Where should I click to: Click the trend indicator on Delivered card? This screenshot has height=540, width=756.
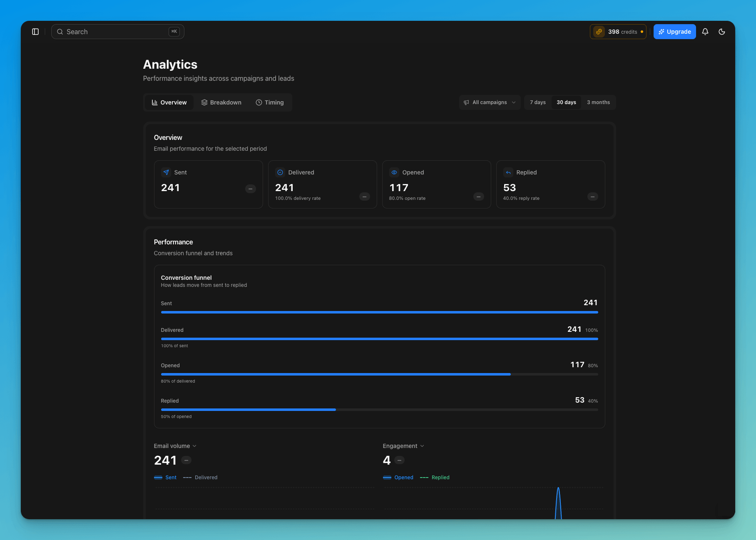click(x=365, y=197)
